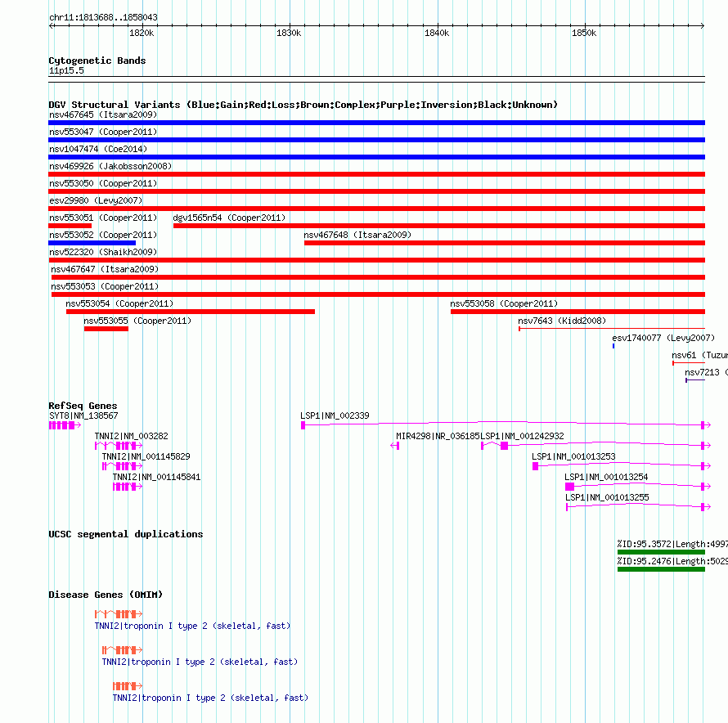The width and height of the screenshot is (728, 723).
Task: Click the MIR4298 gene arrow glyph
Action: (x=394, y=446)
